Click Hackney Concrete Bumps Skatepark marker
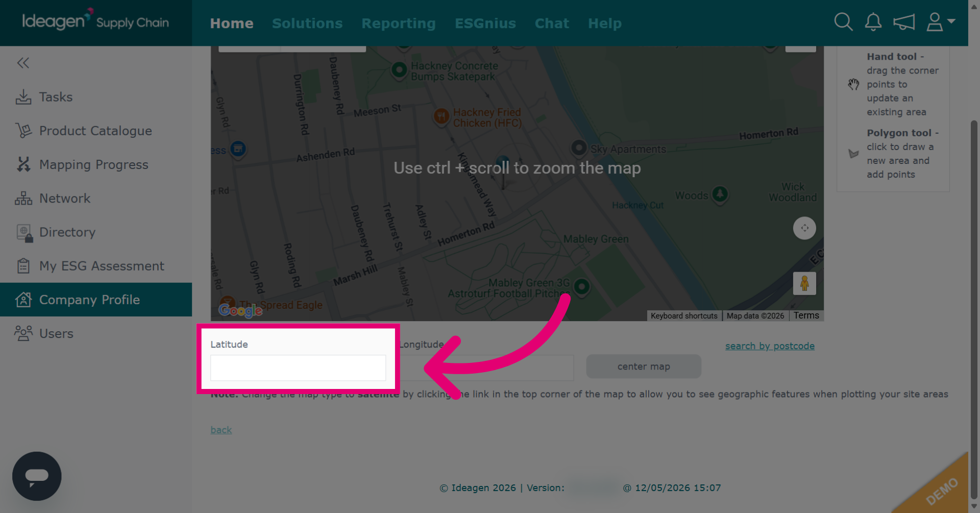The height and width of the screenshot is (513, 980). tap(399, 69)
